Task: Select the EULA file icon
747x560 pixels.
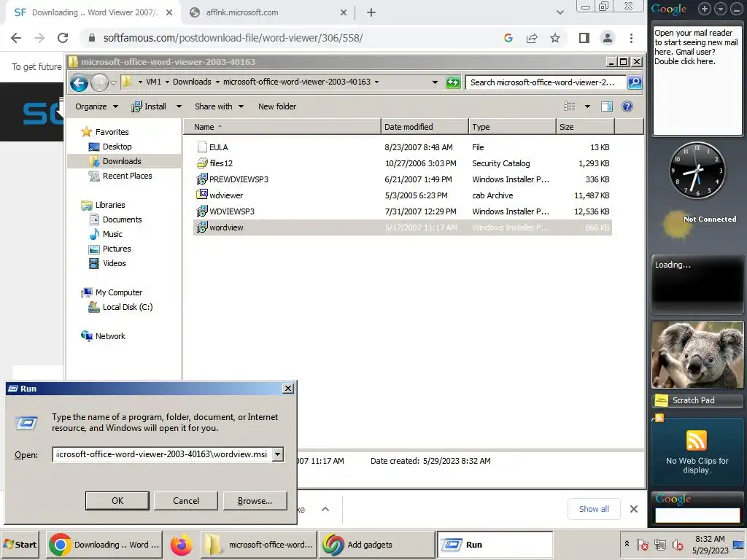Action: (x=202, y=147)
